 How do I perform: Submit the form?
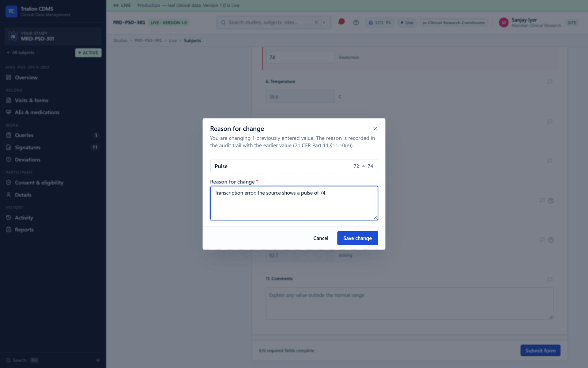click(540, 351)
